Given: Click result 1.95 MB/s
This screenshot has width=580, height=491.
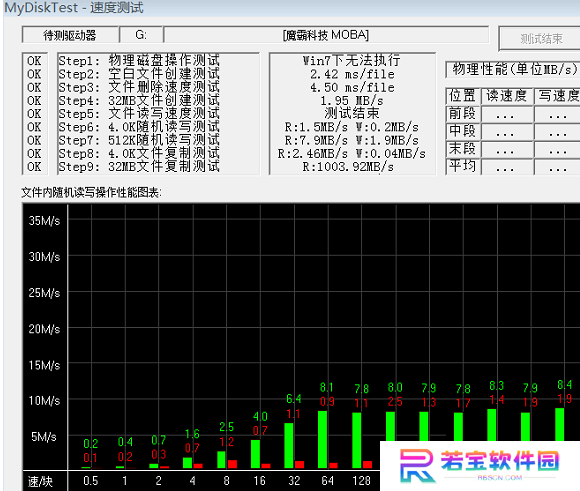Looking at the screenshot, I should click(x=351, y=101).
